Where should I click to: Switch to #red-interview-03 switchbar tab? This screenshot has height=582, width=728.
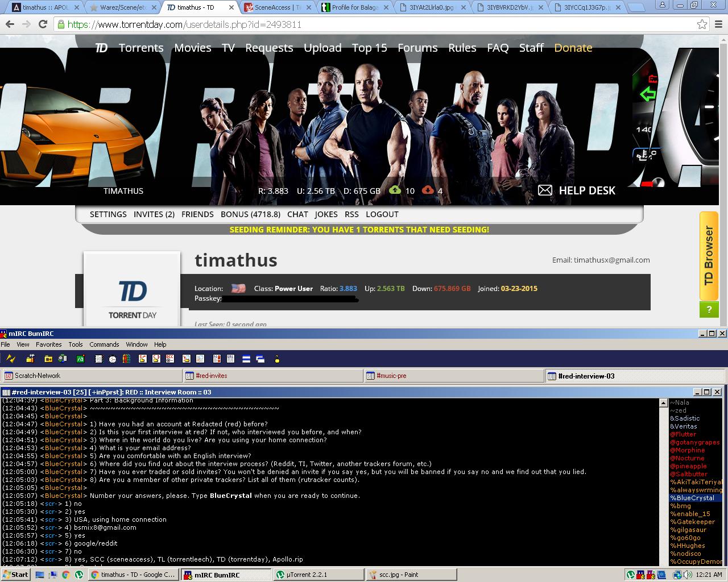coord(635,376)
